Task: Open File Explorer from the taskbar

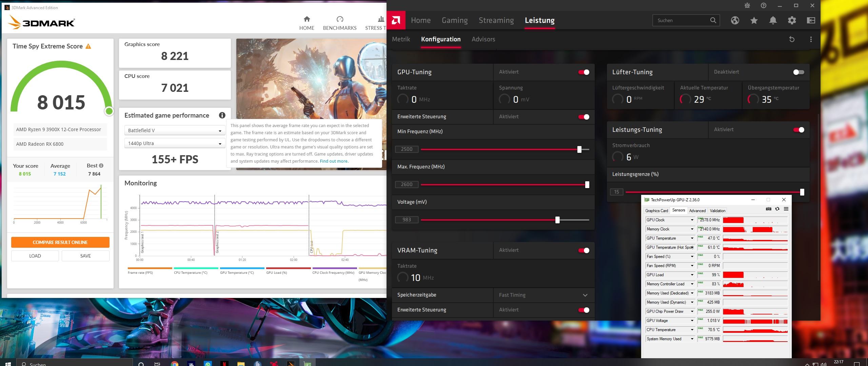Action: (x=241, y=364)
